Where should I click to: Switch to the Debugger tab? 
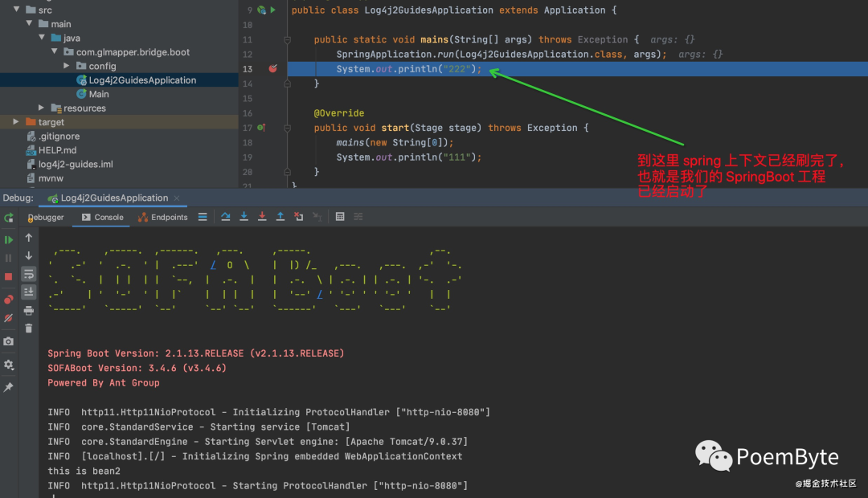tap(45, 218)
